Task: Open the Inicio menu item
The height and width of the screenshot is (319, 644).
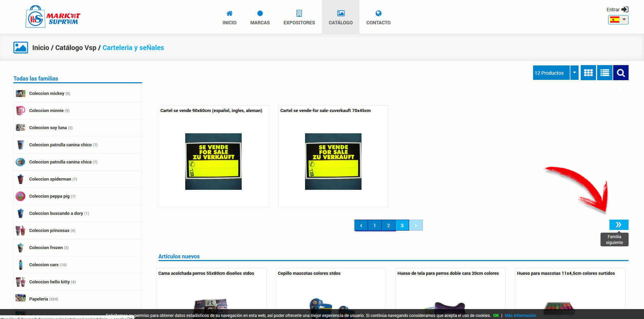Action: click(x=229, y=17)
